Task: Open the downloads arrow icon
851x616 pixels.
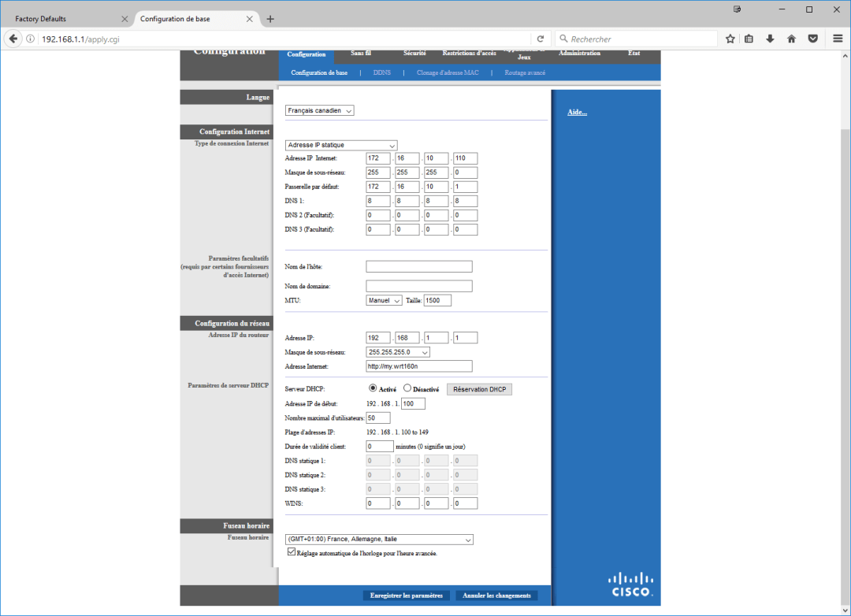Action: (x=771, y=39)
